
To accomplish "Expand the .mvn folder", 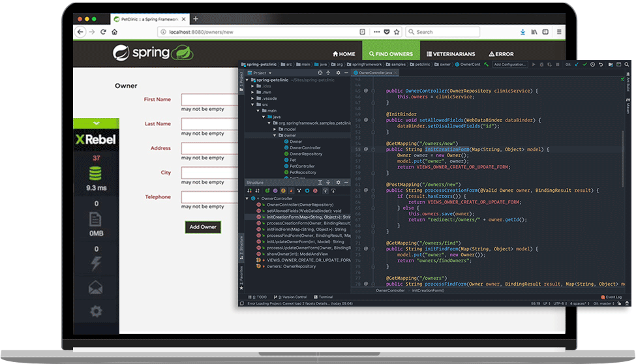I will click(252, 92).
